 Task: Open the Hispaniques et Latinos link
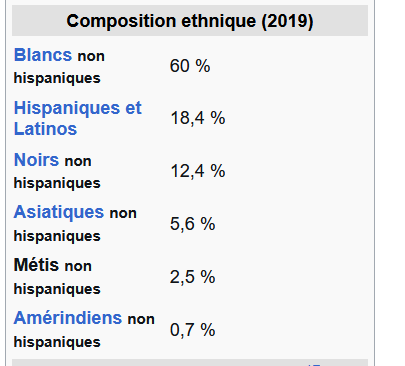(78, 118)
